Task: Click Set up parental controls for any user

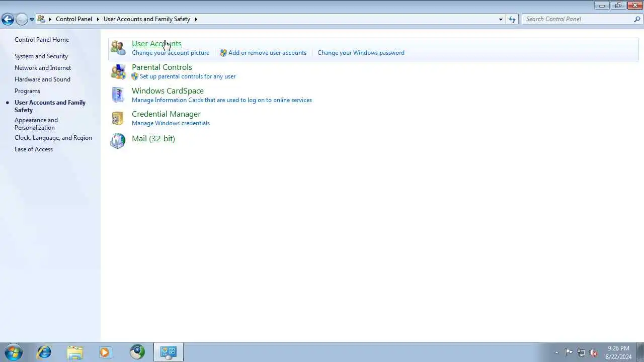Action: (x=188, y=76)
